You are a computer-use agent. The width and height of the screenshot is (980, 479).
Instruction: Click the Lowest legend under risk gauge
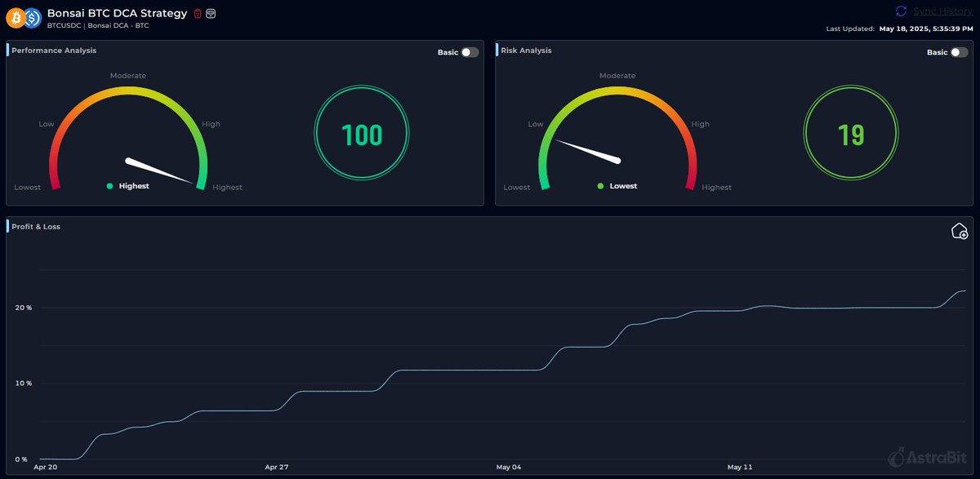point(617,186)
